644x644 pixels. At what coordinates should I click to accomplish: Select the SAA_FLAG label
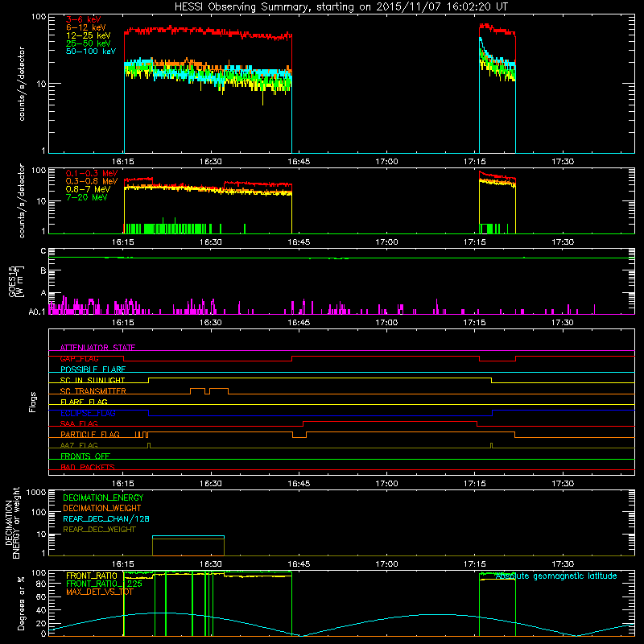point(79,423)
